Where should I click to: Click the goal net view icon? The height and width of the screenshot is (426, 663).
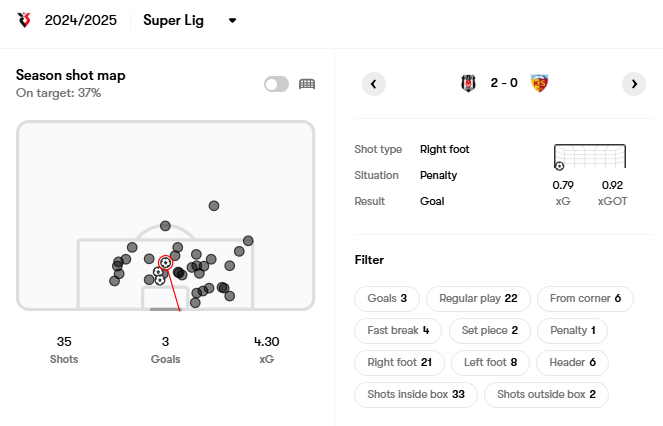307,84
